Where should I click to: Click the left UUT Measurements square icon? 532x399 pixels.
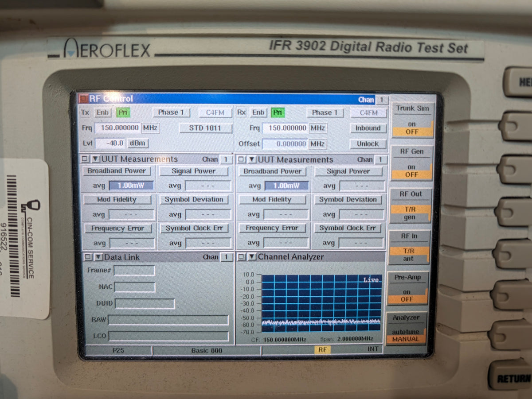[x=85, y=159]
